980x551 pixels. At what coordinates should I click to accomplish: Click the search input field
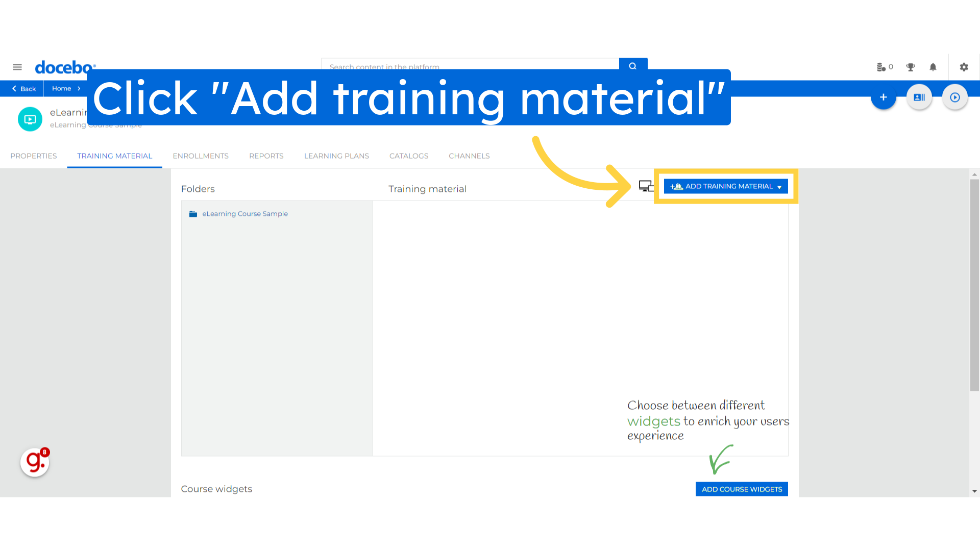[471, 67]
